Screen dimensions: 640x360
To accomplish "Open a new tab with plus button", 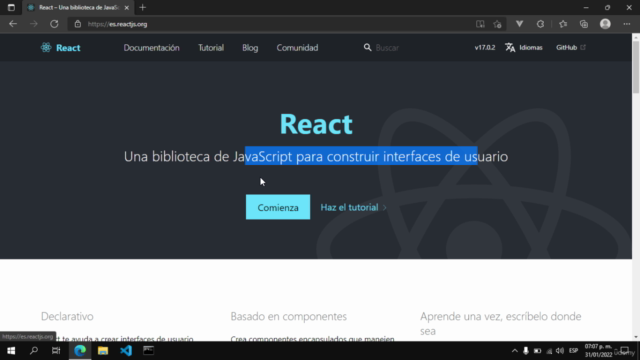I will tap(142, 7).
